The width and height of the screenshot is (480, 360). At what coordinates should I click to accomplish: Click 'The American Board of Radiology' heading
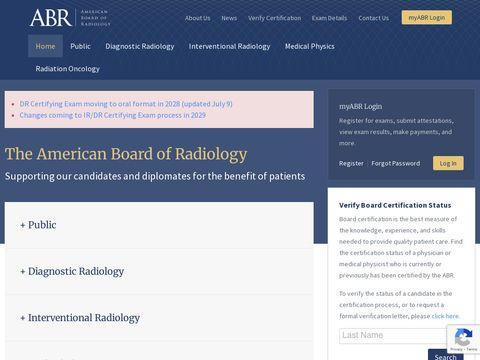[x=126, y=154]
